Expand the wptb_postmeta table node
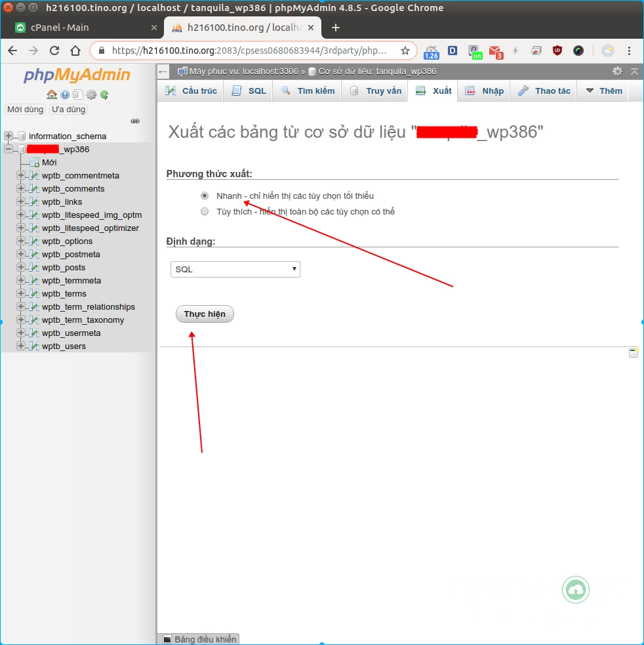The height and width of the screenshot is (645, 644). click(20, 254)
